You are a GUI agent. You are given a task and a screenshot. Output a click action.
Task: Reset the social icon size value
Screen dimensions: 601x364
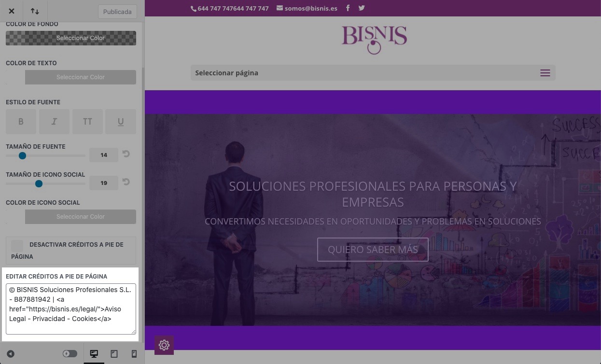pos(126,182)
